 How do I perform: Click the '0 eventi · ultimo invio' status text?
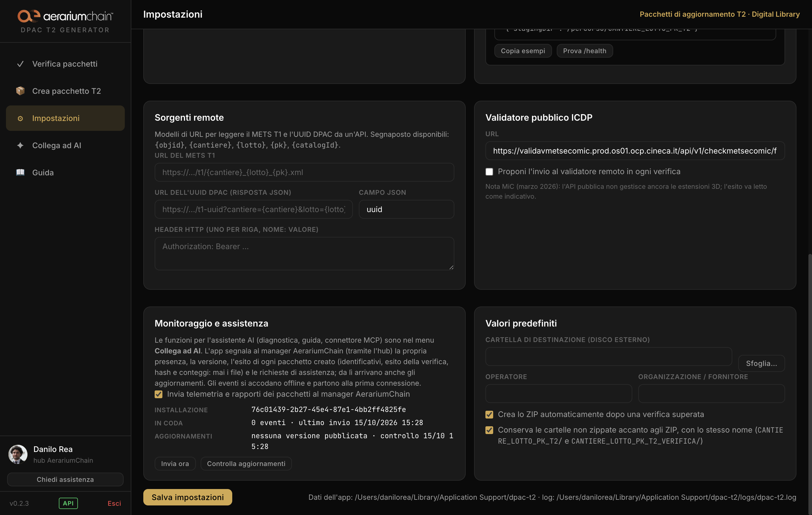coord(337,422)
